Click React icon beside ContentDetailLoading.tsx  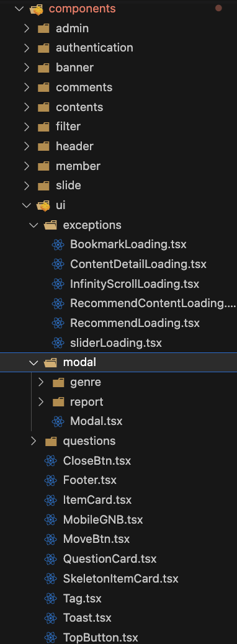(x=58, y=264)
